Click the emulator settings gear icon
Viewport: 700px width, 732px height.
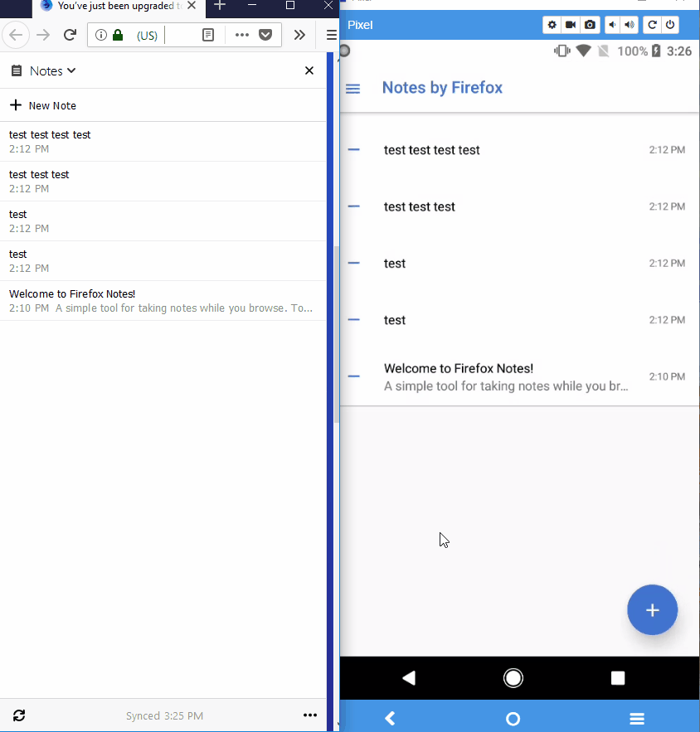pos(552,25)
